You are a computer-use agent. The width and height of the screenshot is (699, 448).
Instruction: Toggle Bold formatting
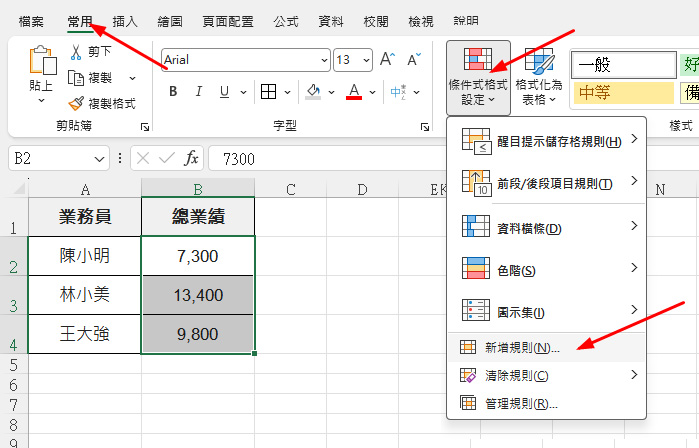pyautogui.click(x=173, y=92)
